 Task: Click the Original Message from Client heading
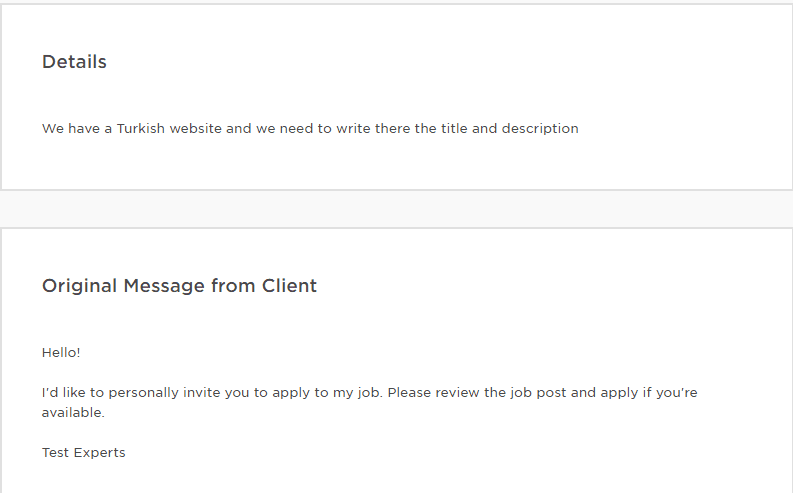pos(179,286)
